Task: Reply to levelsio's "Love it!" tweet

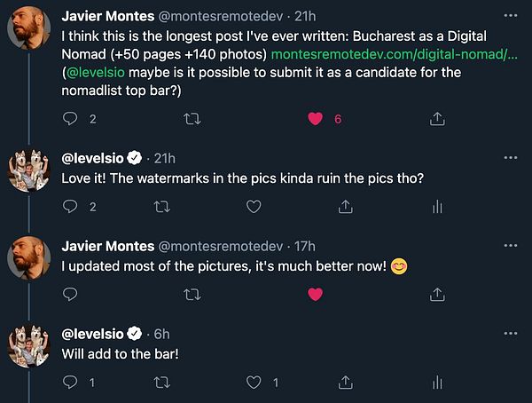Action: (x=71, y=206)
